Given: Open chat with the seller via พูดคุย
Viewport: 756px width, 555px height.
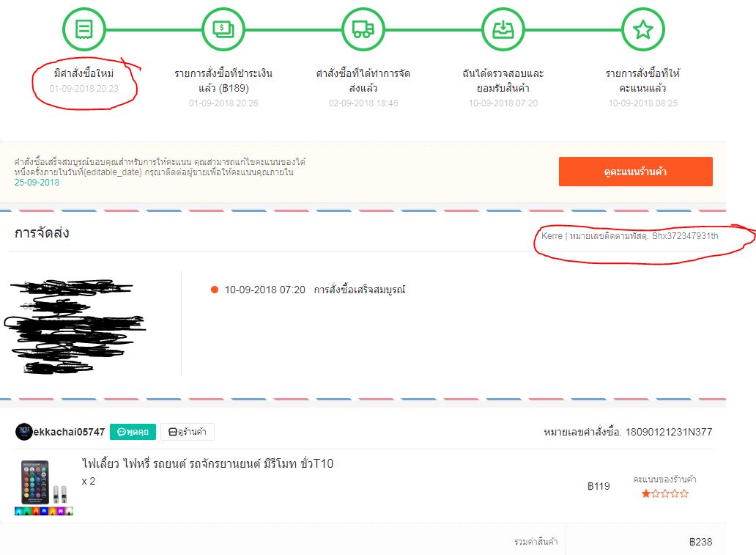Looking at the screenshot, I should (x=133, y=432).
